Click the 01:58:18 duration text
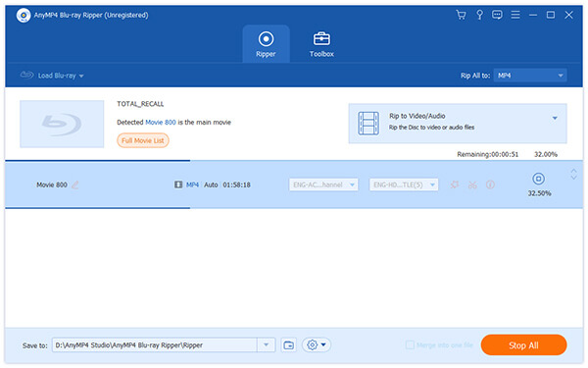This screenshot has width=588, height=368. point(236,184)
